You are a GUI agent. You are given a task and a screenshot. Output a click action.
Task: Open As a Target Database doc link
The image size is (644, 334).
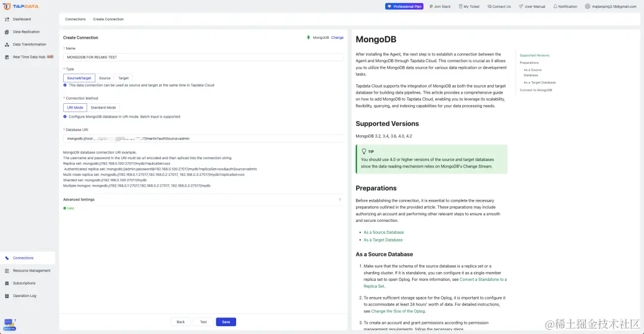point(383,240)
